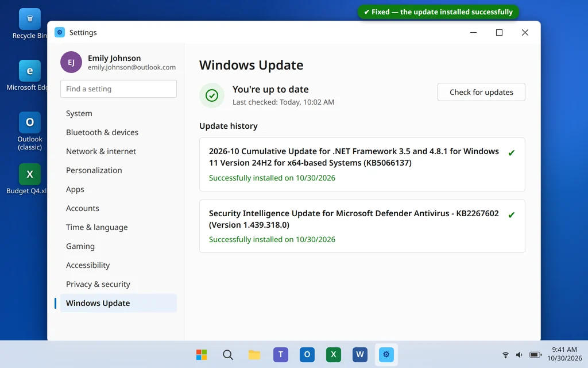Click the 'Last checked: Today, 10:02 AM' text
Viewport: 588px width, 368px height.
click(283, 102)
